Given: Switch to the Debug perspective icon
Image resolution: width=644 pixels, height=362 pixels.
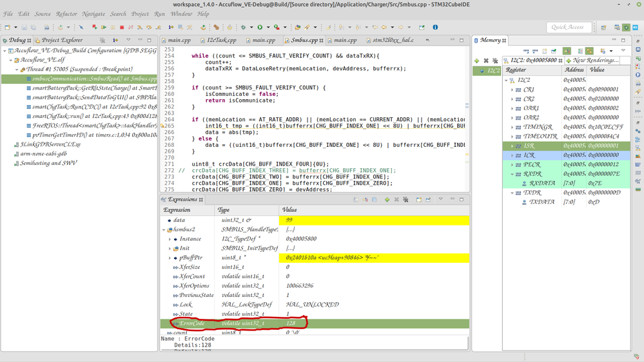Looking at the screenshot, I should pyautogui.click(x=625, y=28).
